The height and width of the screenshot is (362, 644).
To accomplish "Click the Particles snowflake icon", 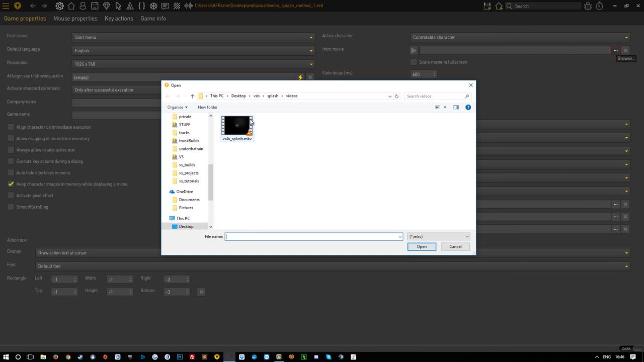I will point(153,6).
